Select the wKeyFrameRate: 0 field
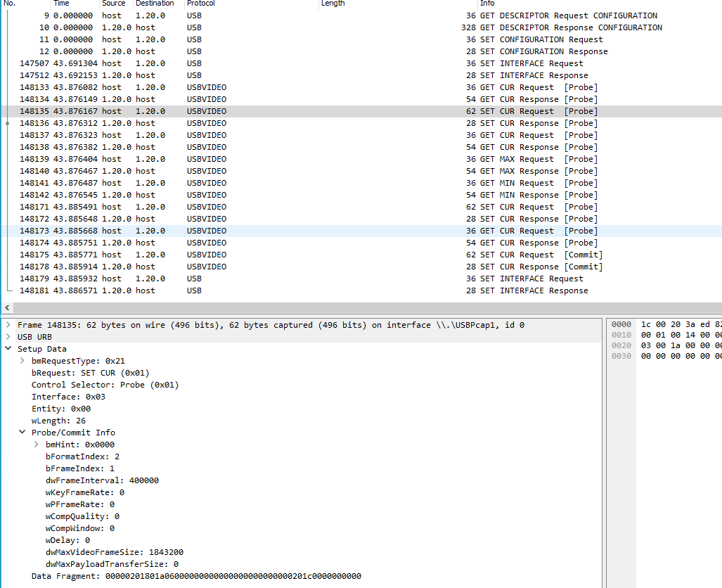 [85, 492]
